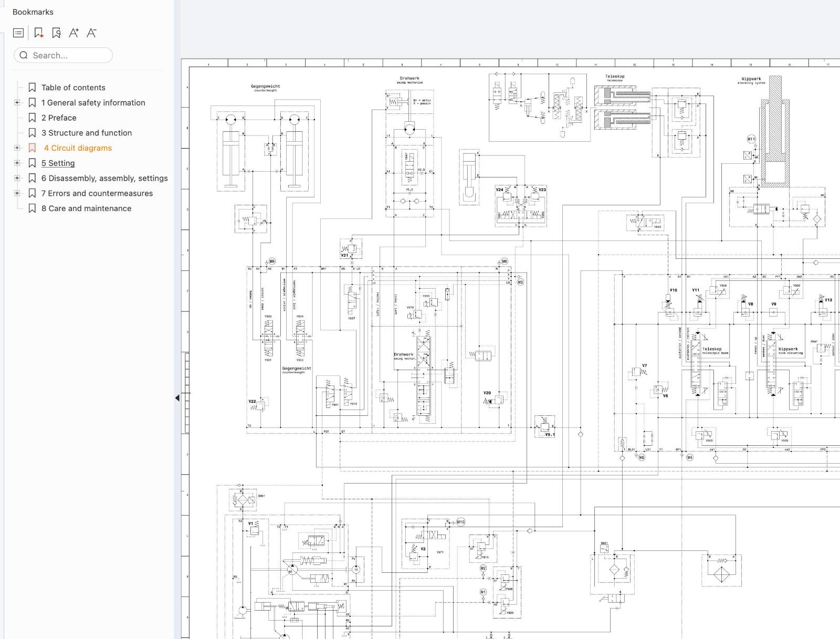
Task: Click the Drehwerk swing mechanism label at top
Action: pos(409,80)
